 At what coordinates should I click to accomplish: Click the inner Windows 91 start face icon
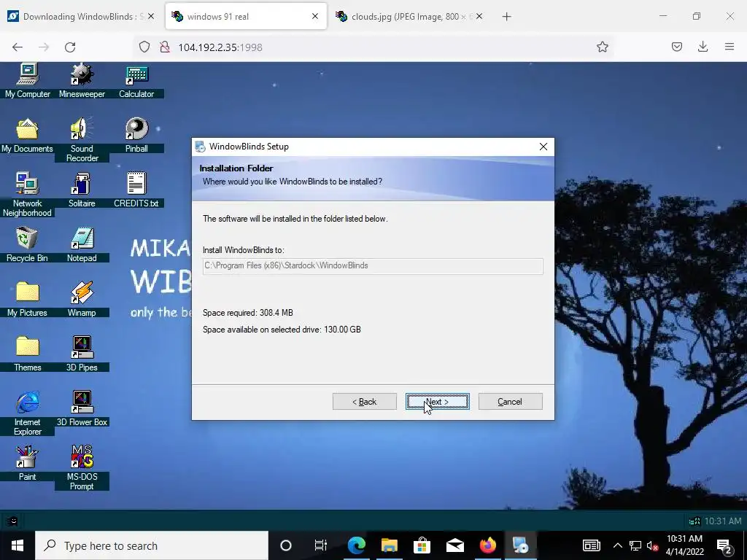[x=13, y=521]
